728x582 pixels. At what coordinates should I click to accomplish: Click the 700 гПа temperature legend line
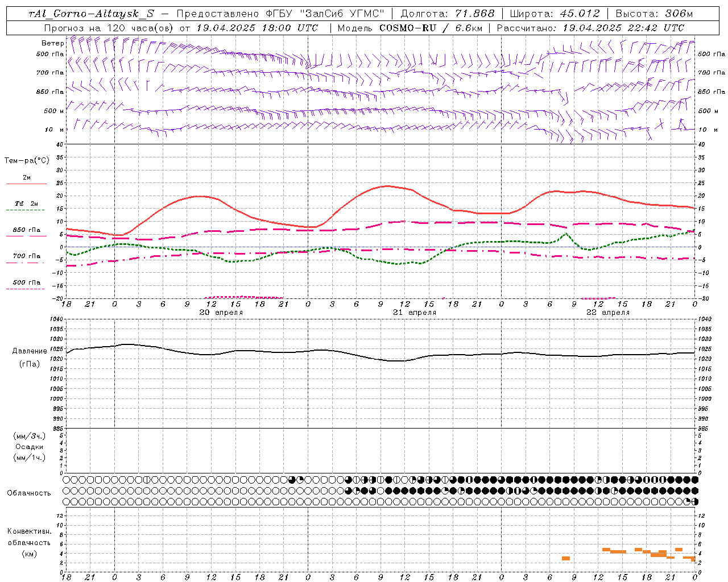tap(26, 263)
